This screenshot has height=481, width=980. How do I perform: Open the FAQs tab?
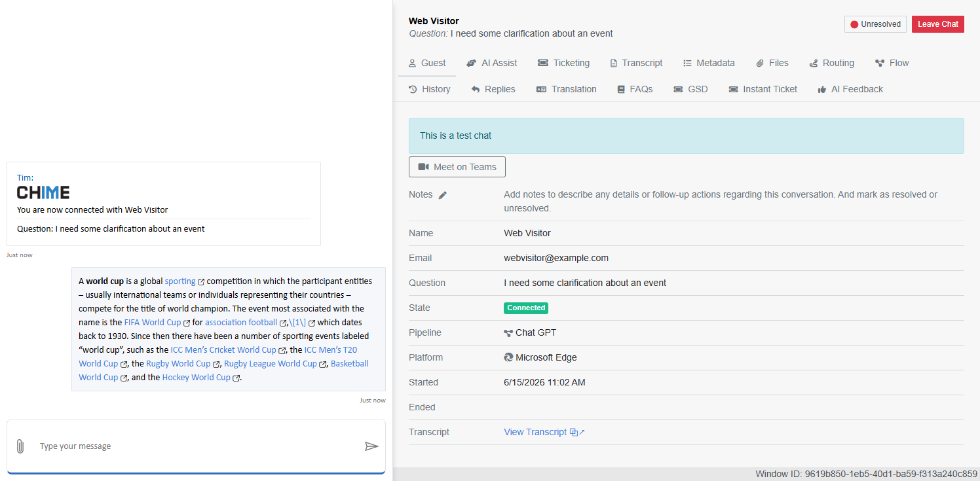pos(635,89)
